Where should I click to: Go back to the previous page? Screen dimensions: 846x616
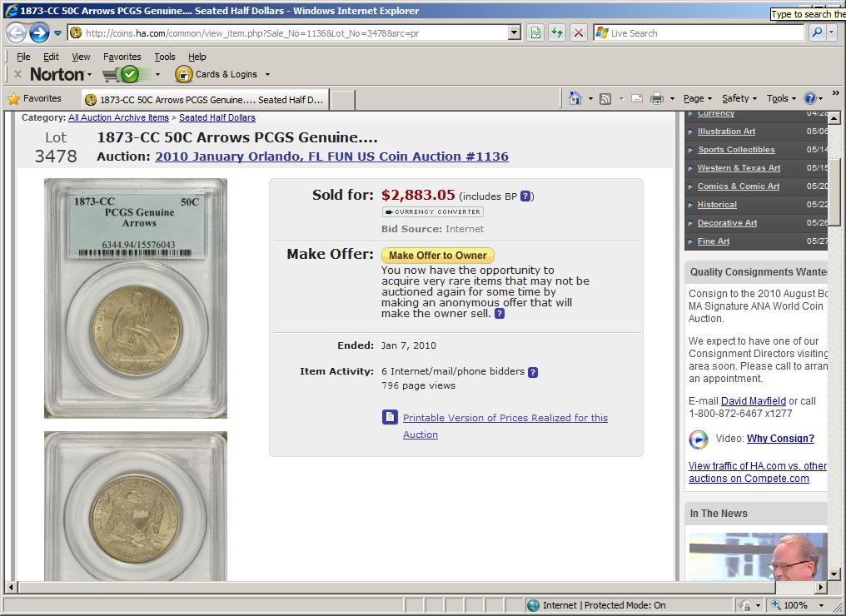pos(16,33)
